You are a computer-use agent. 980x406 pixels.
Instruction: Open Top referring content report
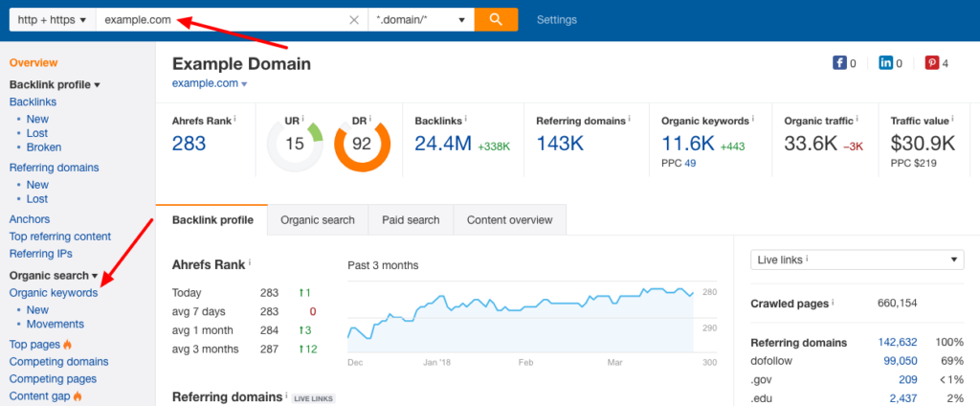click(60, 237)
